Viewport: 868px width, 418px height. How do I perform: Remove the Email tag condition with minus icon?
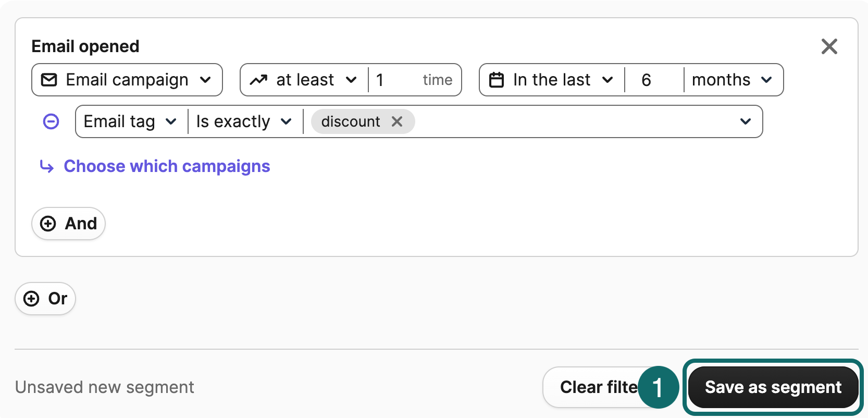point(51,121)
